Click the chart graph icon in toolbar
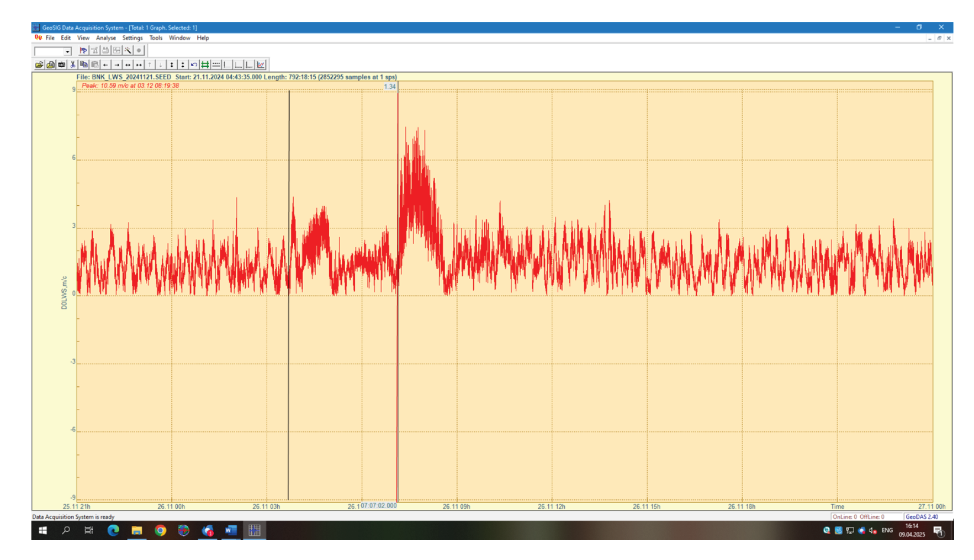This screenshot has height=560, width=974. (x=261, y=65)
